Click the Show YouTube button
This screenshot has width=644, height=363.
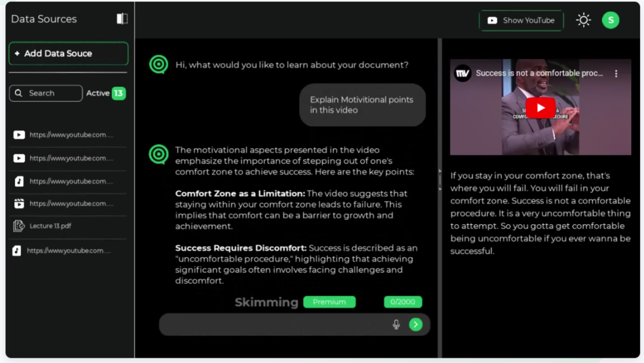pyautogui.click(x=521, y=20)
